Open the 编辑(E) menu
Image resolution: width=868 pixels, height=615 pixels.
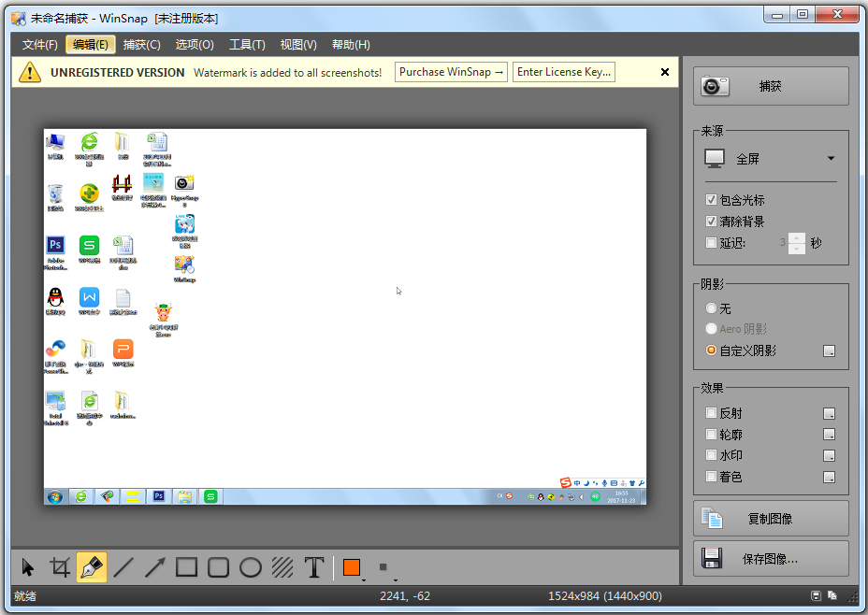click(x=90, y=45)
